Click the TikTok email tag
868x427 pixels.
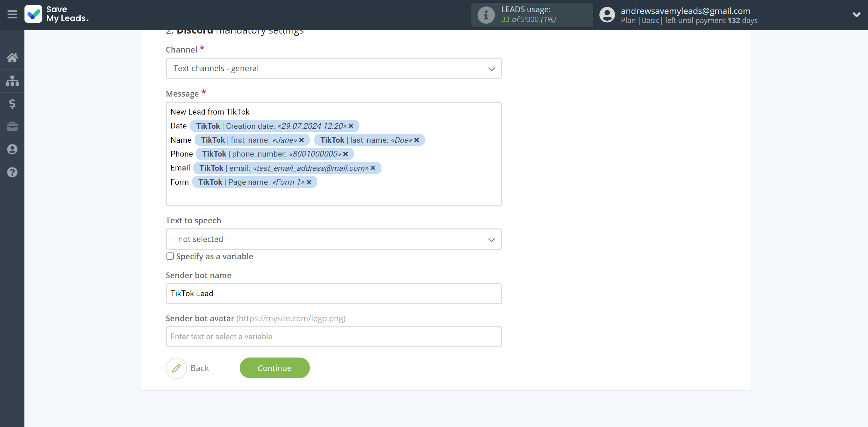(287, 168)
